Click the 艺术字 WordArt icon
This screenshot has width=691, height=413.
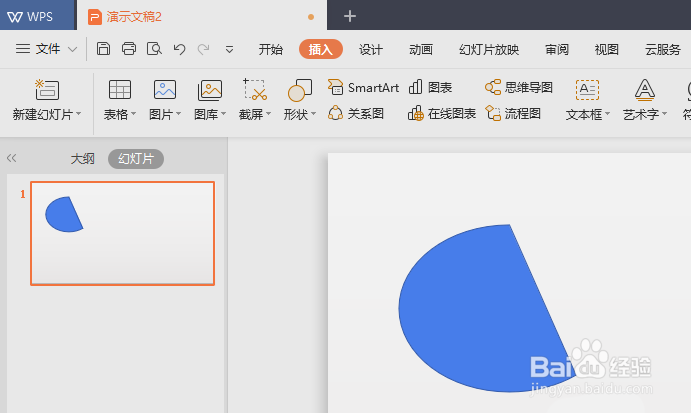(645, 90)
